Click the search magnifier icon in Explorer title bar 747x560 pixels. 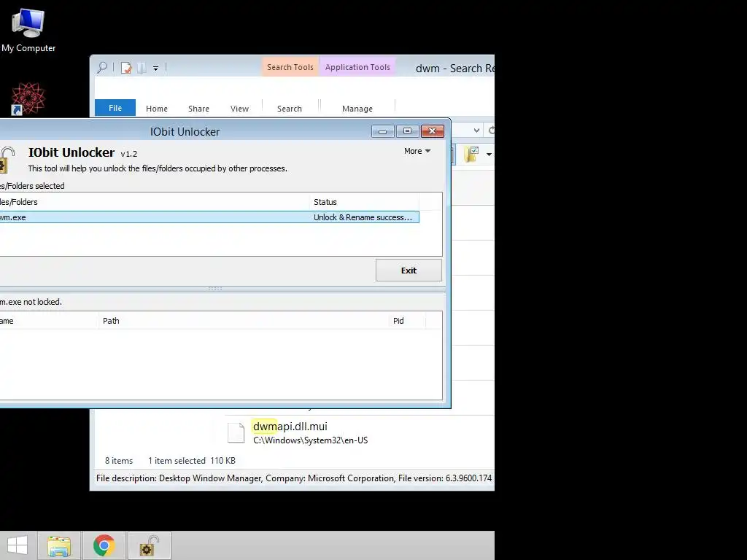[x=102, y=68]
